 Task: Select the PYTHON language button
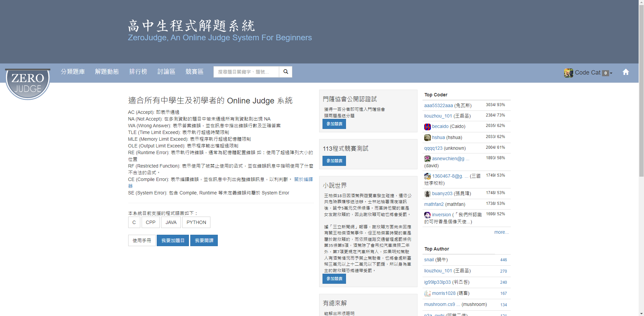pos(196,222)
